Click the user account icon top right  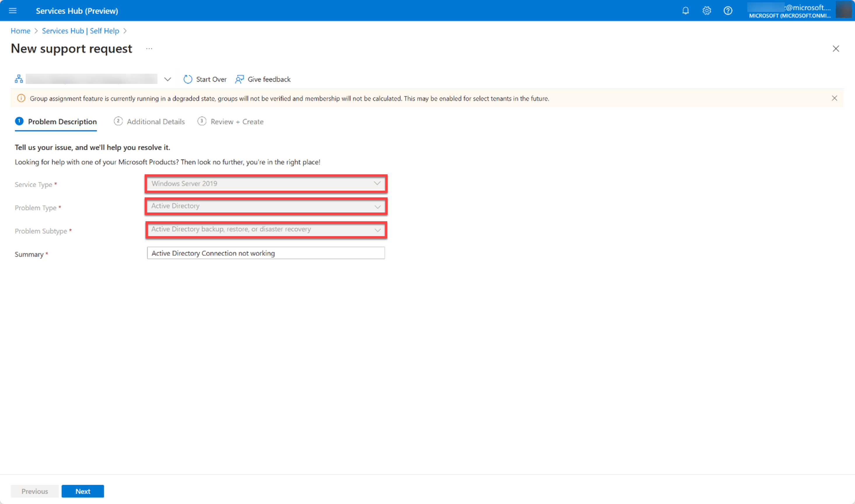pyautogui.click(x=838, y=10)
